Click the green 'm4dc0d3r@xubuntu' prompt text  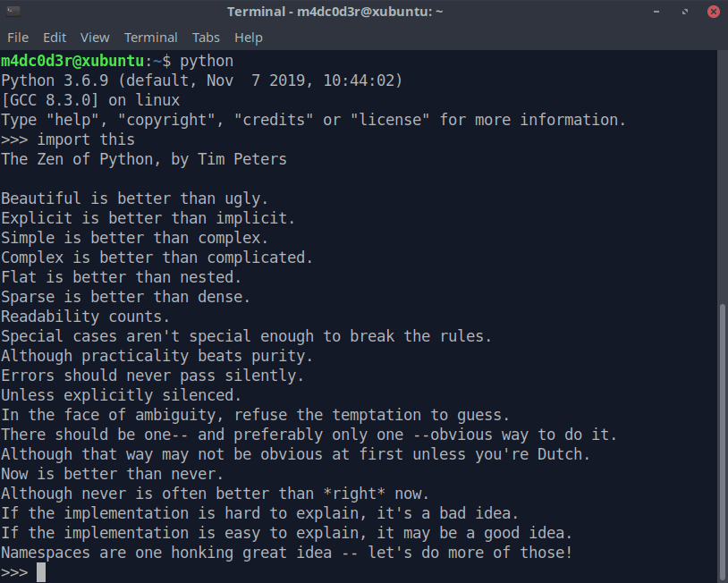click(72, 61)
